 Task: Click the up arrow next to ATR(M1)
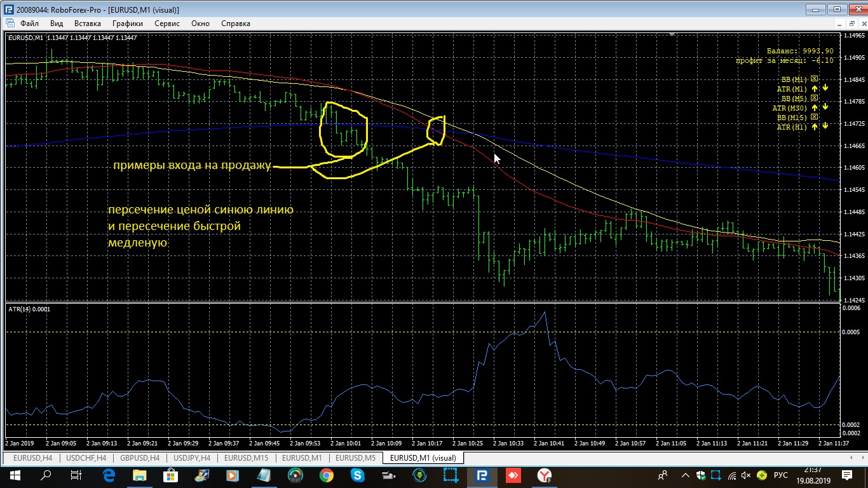tap(815, 89)
